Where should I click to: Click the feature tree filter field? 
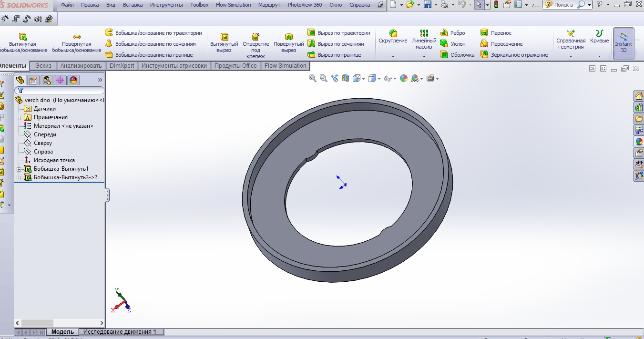pyautogui.click(x=60, y=90)
